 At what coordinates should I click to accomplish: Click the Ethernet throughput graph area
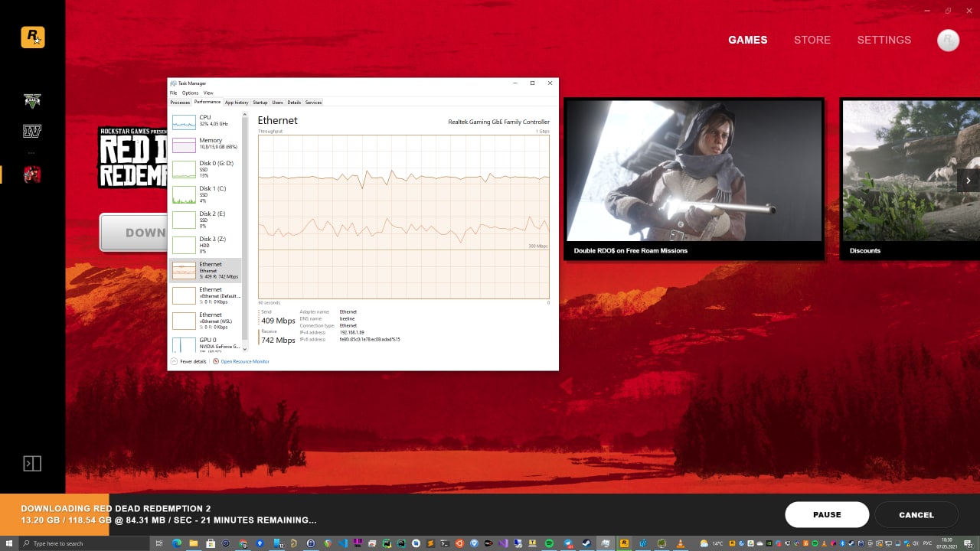coord(403,217)
